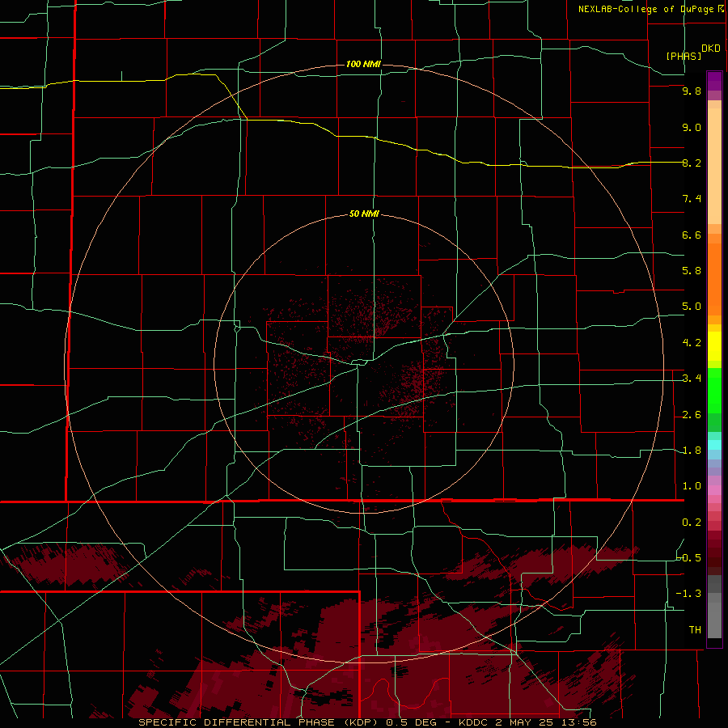Click the -0.5 scale value
The image size is (728, 728).
[688, 558]
